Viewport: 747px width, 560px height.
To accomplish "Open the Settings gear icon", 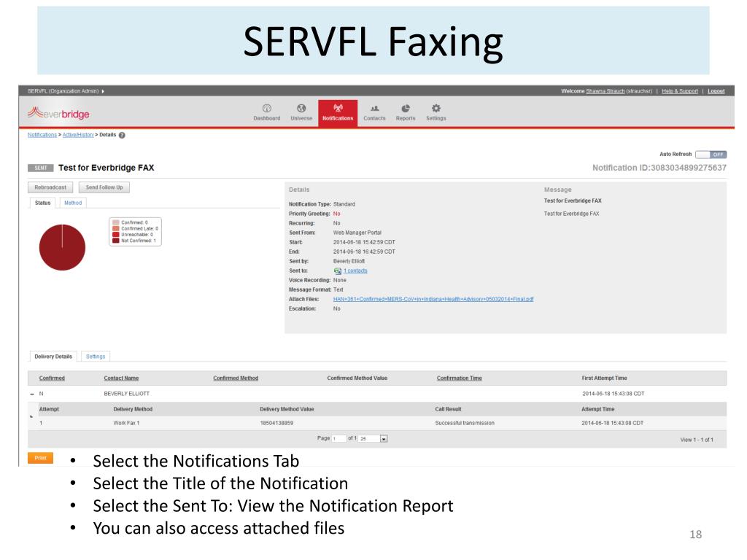I will coord(436,108).
